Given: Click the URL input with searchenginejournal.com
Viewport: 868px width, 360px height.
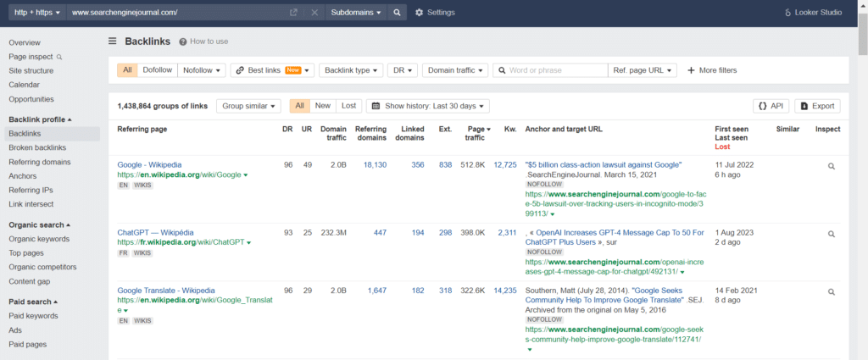Looking at the screenshot, I should 177,12.
